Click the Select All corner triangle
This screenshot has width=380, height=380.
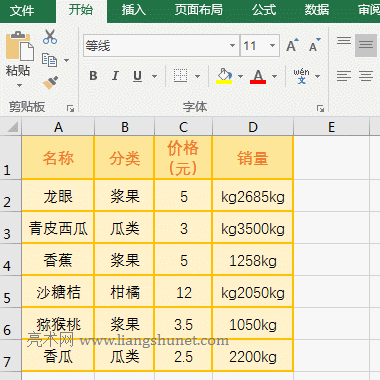[x=12, y=127]
